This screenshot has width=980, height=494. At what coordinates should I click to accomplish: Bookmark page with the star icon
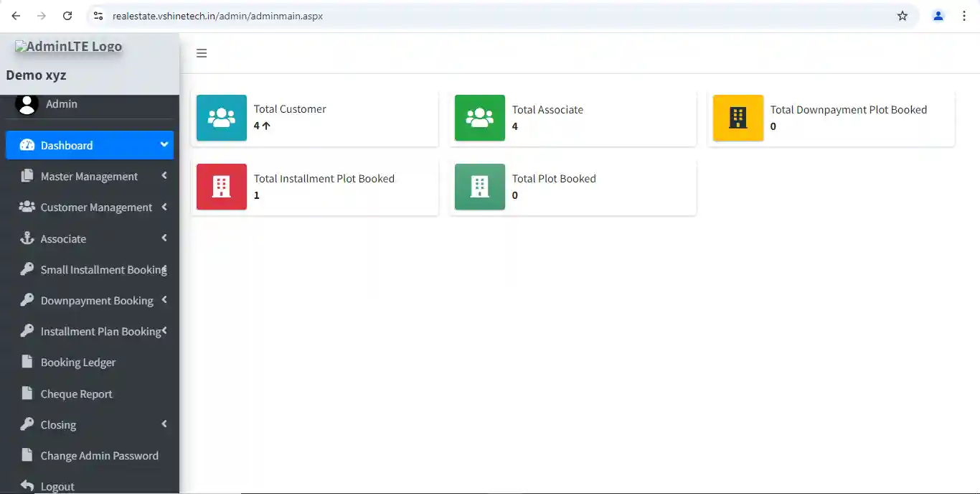pos(903,16)
